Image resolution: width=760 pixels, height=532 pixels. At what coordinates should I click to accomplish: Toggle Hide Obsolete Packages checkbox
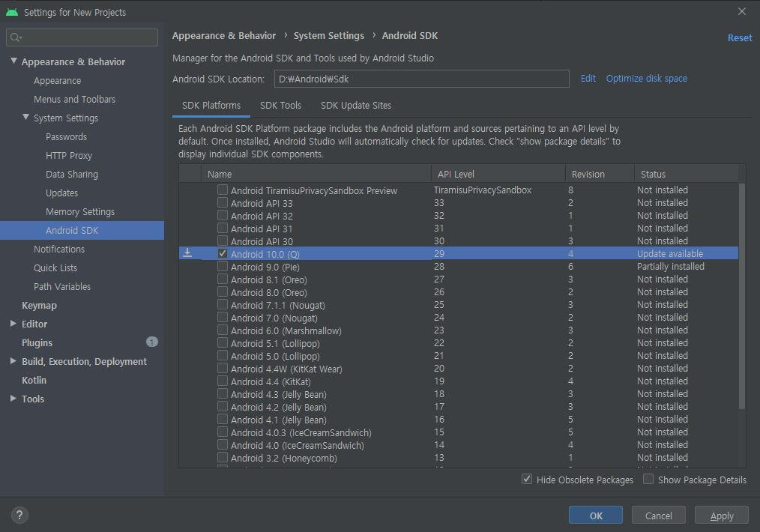point(526,480)
